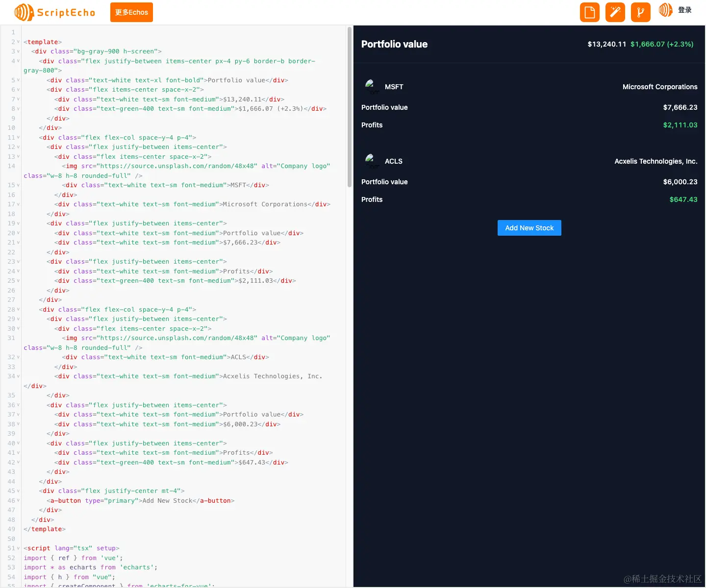Place cursor on the a-button code line
This screenshot has height=588, width=706.
point(141,501)
